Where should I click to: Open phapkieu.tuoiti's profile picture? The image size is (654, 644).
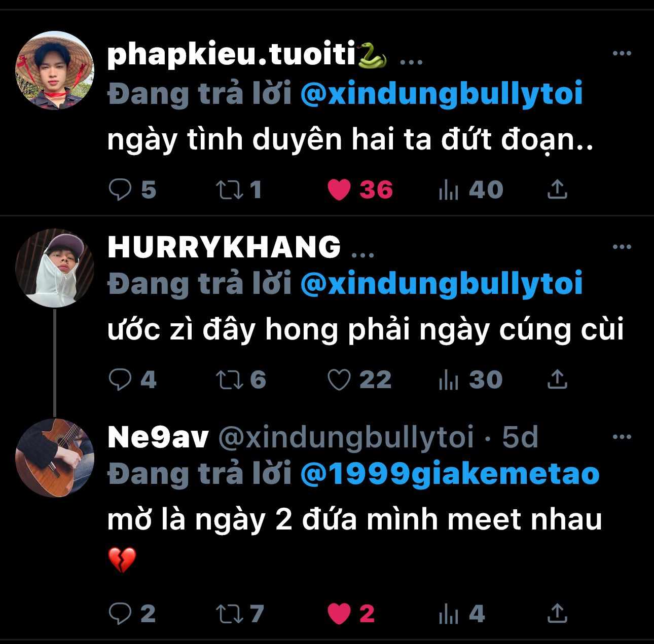pyautogui.click(x=55, y=70)
